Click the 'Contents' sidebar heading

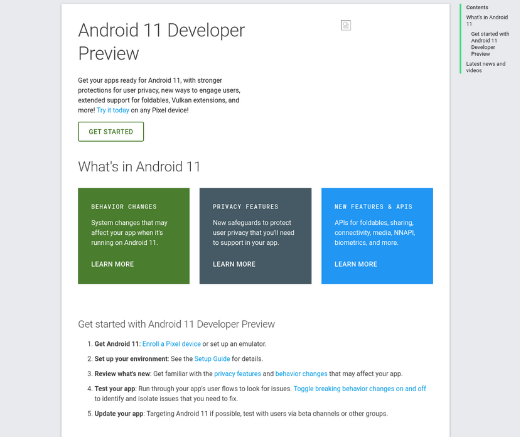coord(477,7)
